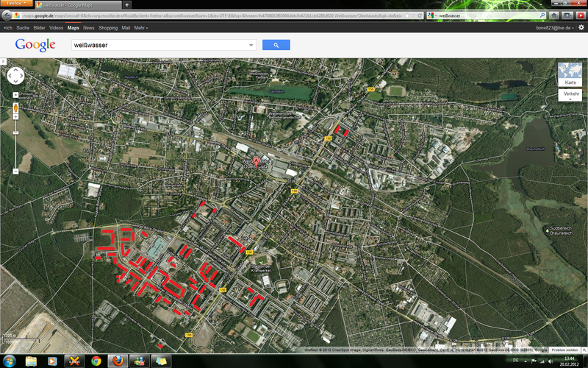Image resolution: width=588 pixels, height=368 pixels.
Task: Open the Verkehr layer dropdown
Action: click(570, 96)
